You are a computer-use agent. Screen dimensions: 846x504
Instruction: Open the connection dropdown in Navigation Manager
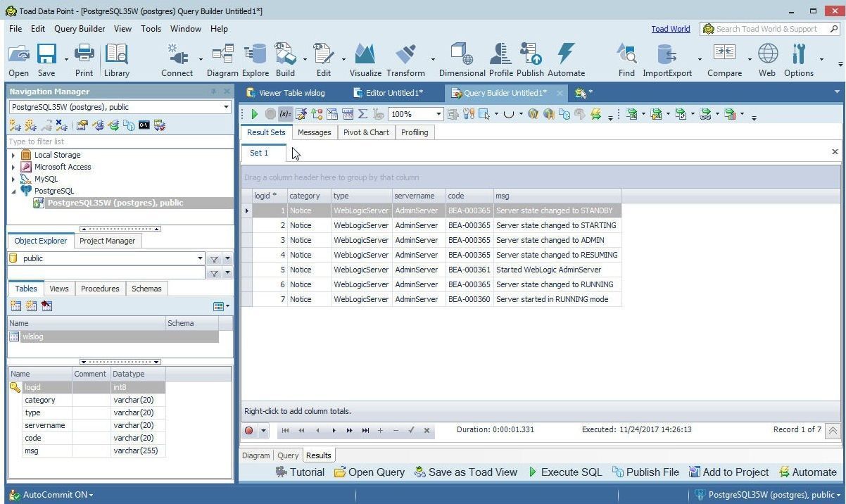226,107
